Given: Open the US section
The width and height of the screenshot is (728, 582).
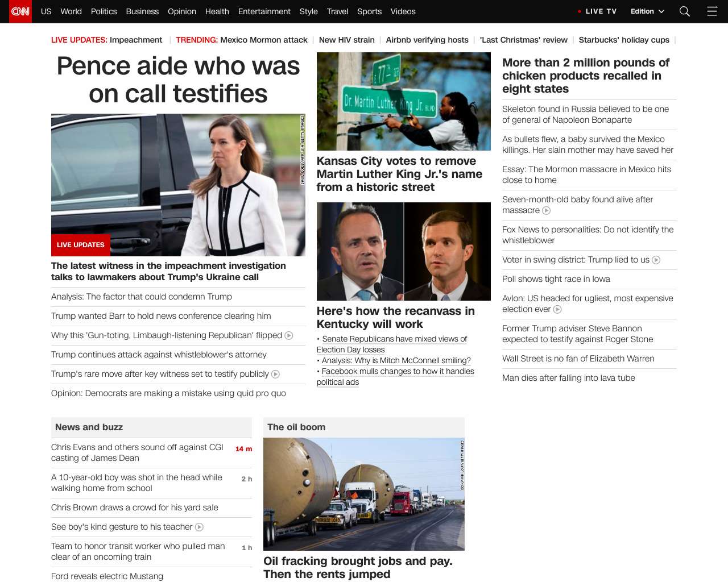Looking at the screenshot, I should 46,11.
